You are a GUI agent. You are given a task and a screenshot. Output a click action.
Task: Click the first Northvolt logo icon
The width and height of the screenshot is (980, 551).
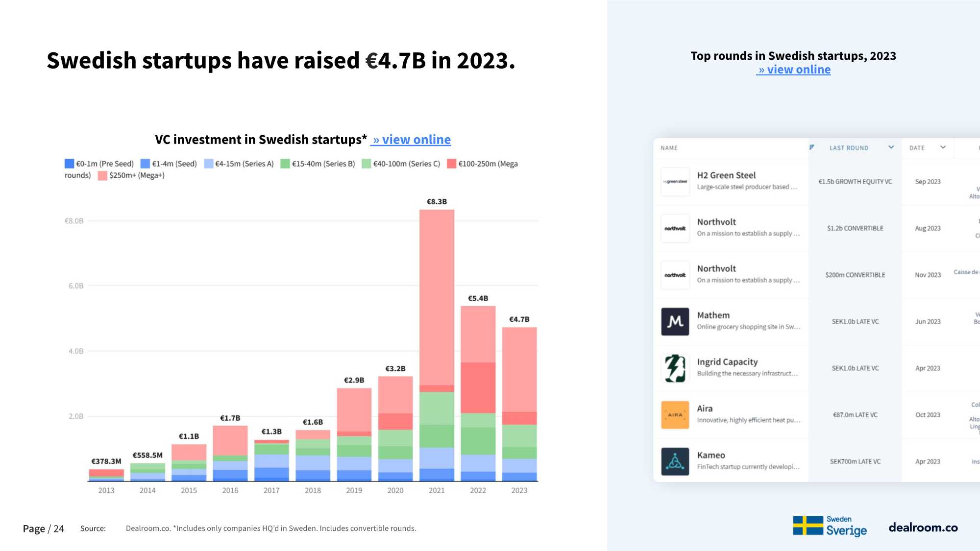tap(675, 229)
